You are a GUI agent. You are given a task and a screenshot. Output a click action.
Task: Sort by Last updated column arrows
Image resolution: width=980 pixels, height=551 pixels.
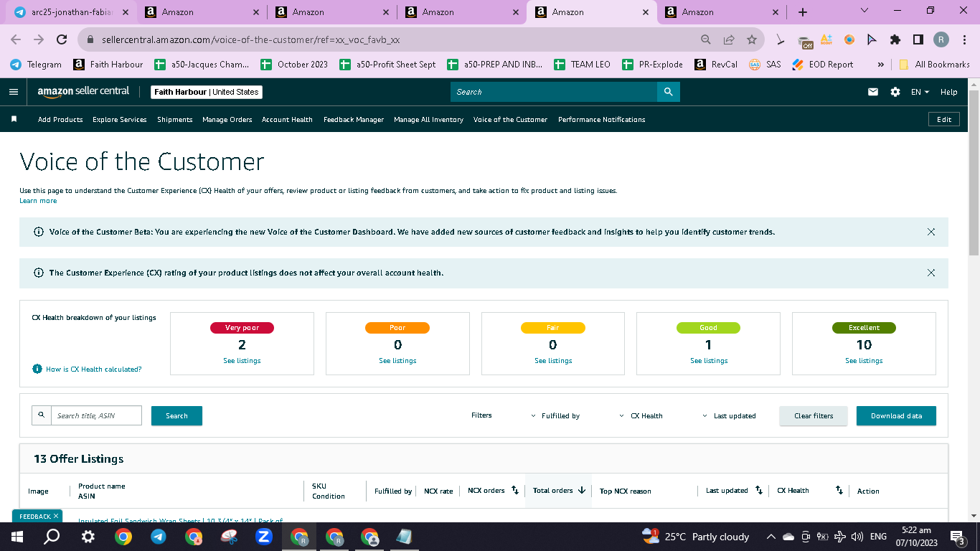759,491
